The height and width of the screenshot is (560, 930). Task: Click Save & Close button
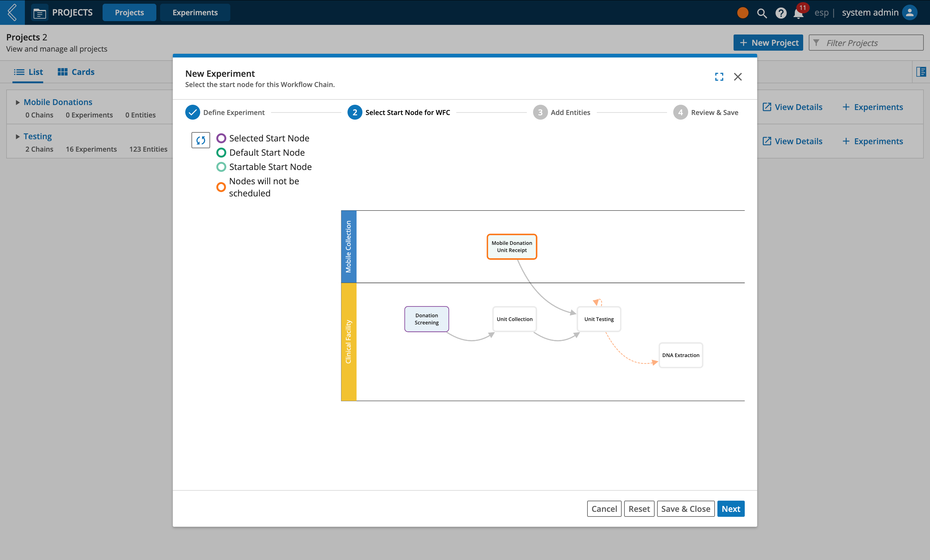(x=685, y=509)
